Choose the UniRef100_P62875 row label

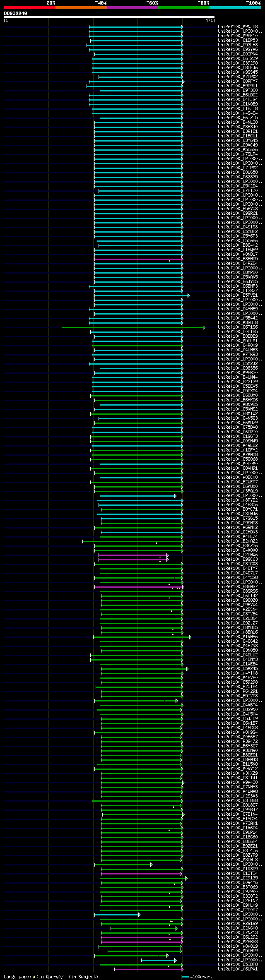[238, 177]
